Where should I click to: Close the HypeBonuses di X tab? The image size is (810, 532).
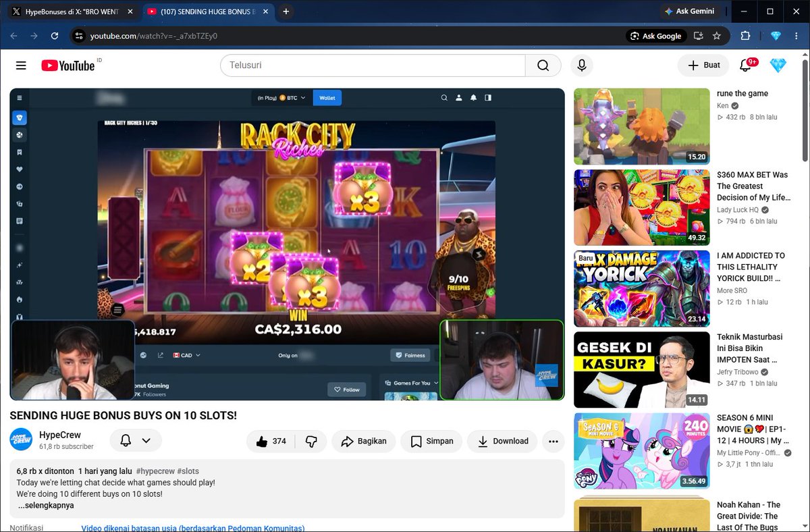click(130, 12)
